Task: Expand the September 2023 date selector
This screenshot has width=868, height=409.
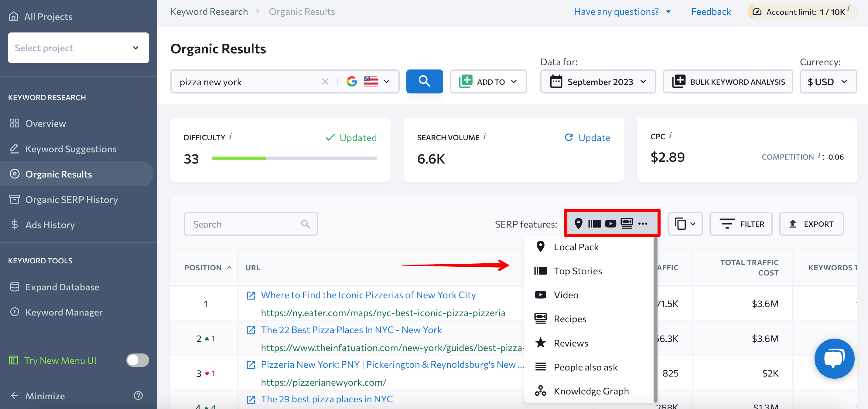Action: [x=598, y=81]
